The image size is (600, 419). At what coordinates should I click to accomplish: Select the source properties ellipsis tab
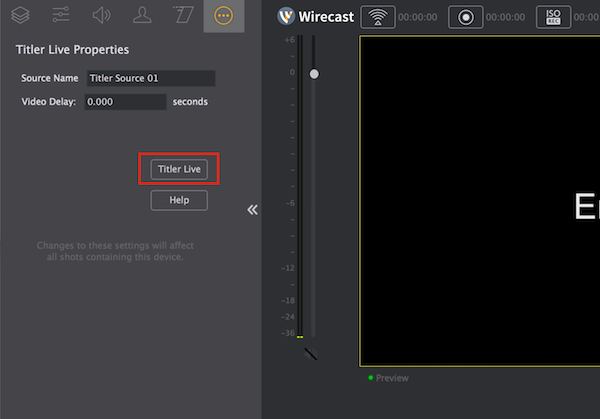pos(223,16)
